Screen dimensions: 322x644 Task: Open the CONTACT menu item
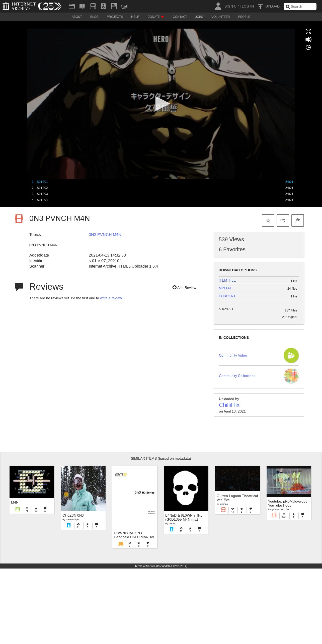pos(180,17)
